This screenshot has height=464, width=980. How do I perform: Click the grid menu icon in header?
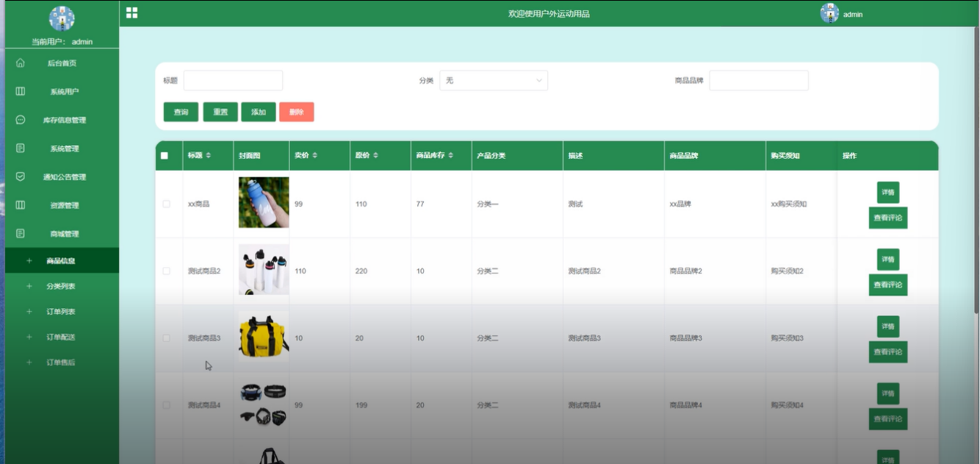[x=131, y=13]
